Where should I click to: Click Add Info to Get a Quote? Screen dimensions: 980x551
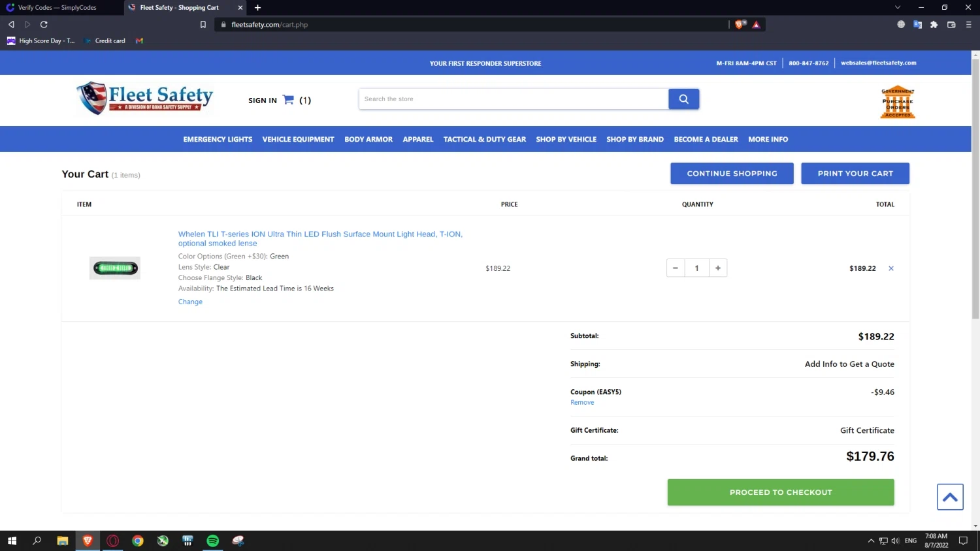pos(849,364)
